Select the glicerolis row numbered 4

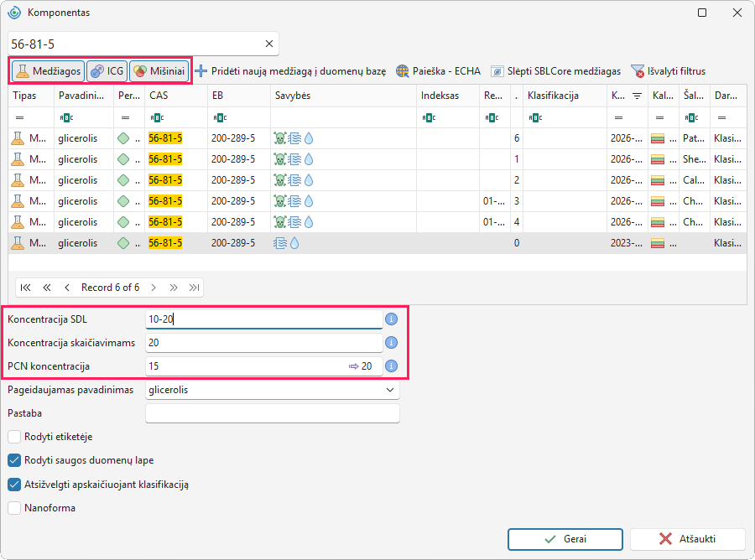[x=377, y=222]
